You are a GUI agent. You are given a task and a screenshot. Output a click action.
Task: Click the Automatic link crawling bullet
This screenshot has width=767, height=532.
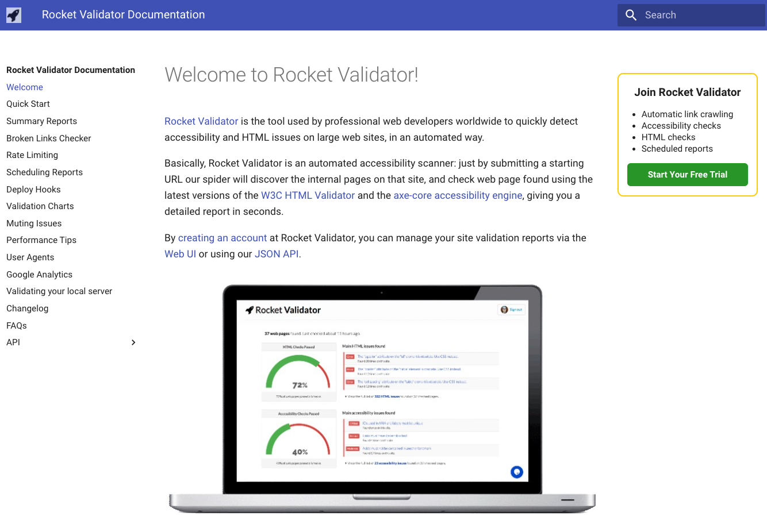point(687,114)
